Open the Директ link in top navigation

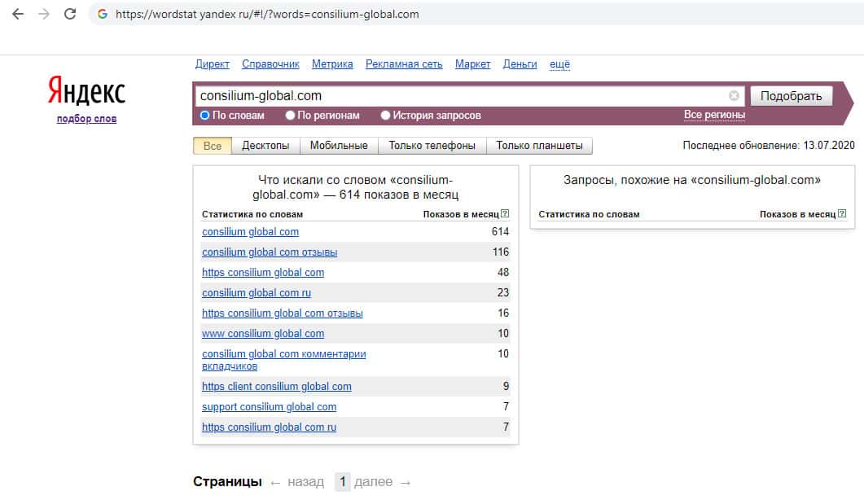213,64
